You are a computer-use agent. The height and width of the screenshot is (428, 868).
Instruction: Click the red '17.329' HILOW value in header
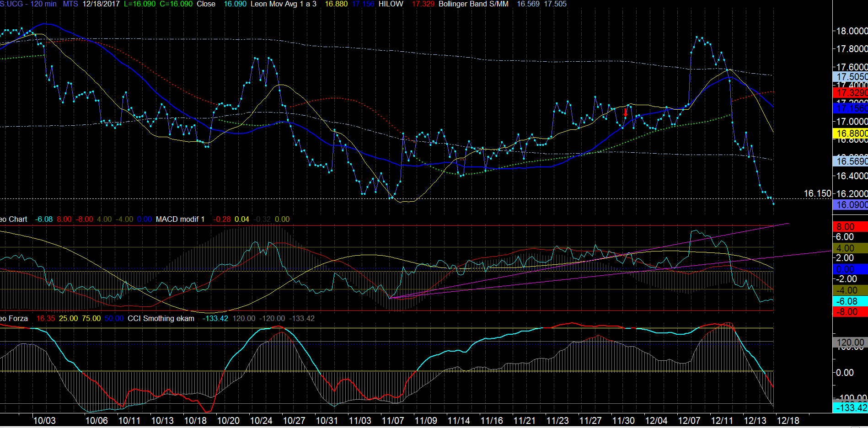(x=423, y=4)
